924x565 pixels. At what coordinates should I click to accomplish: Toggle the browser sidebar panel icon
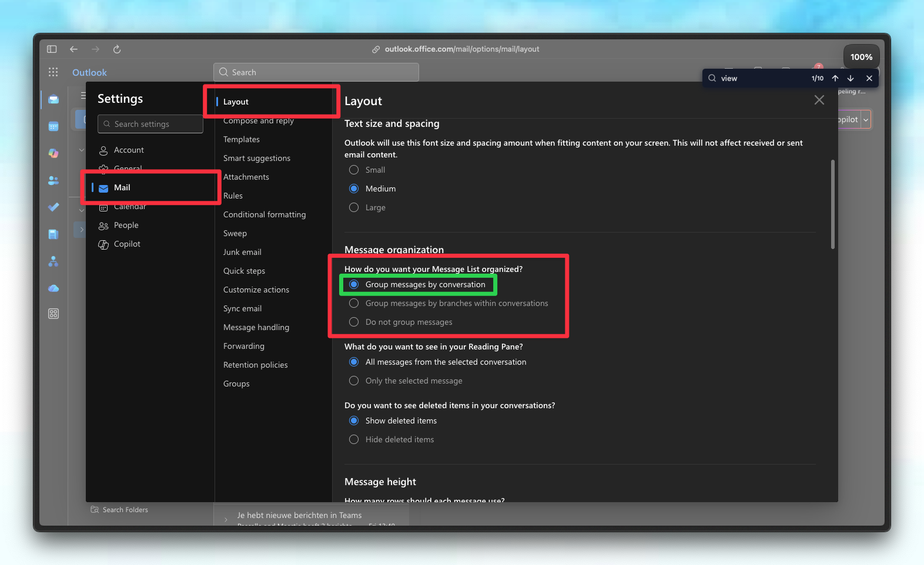tap(52, 49)
